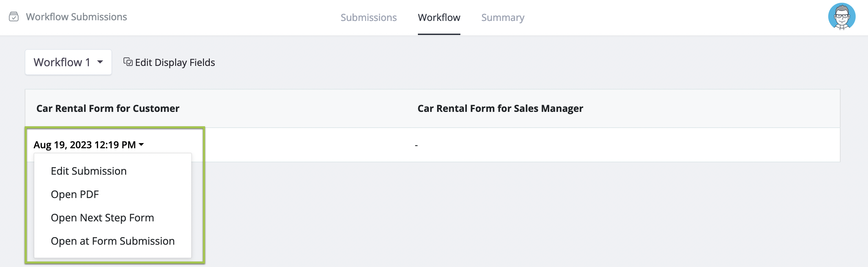Open the user profile avatar
868x267 pixels.
coord(842,16)
